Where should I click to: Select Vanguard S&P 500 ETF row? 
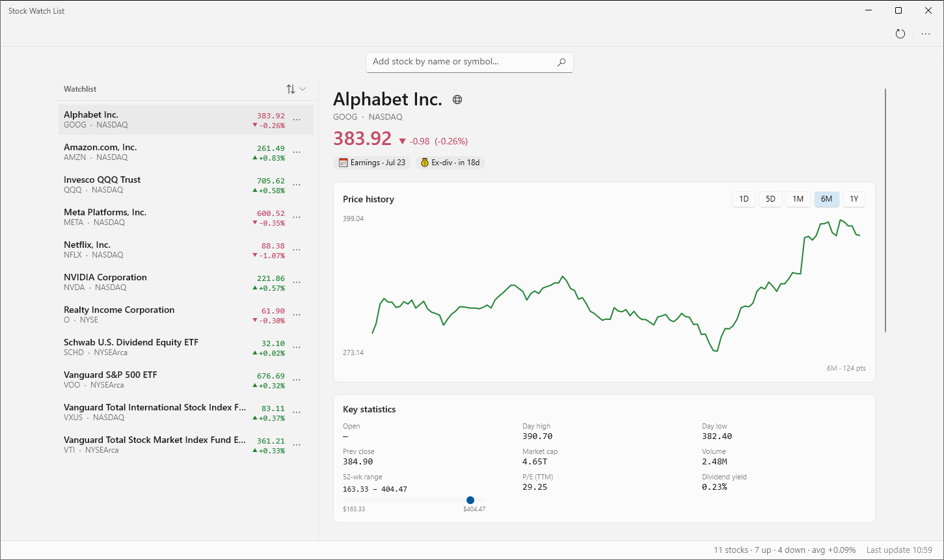(186, 380)
